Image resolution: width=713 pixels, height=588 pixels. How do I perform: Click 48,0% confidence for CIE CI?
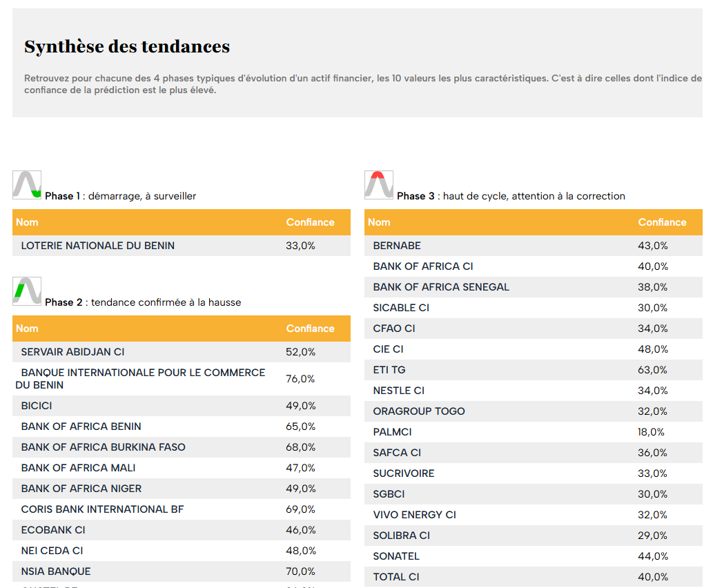coord(652,349)
